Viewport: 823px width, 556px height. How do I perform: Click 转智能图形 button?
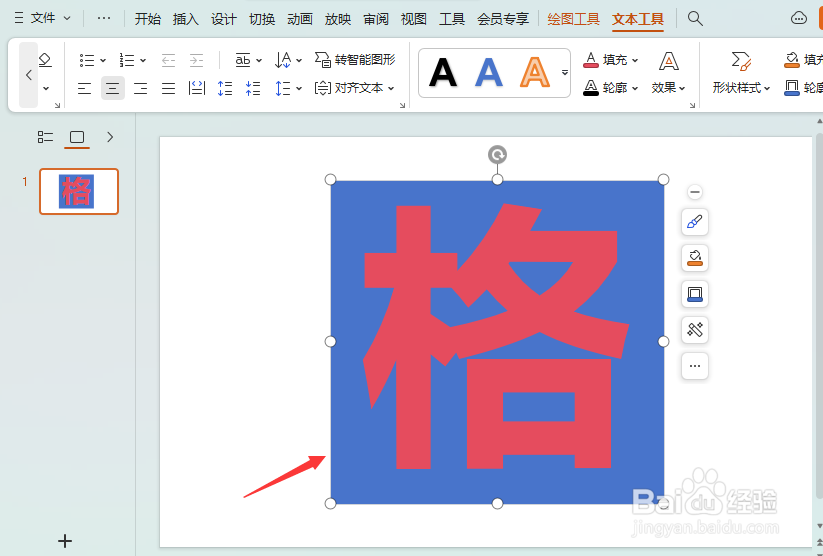(355, 59)
